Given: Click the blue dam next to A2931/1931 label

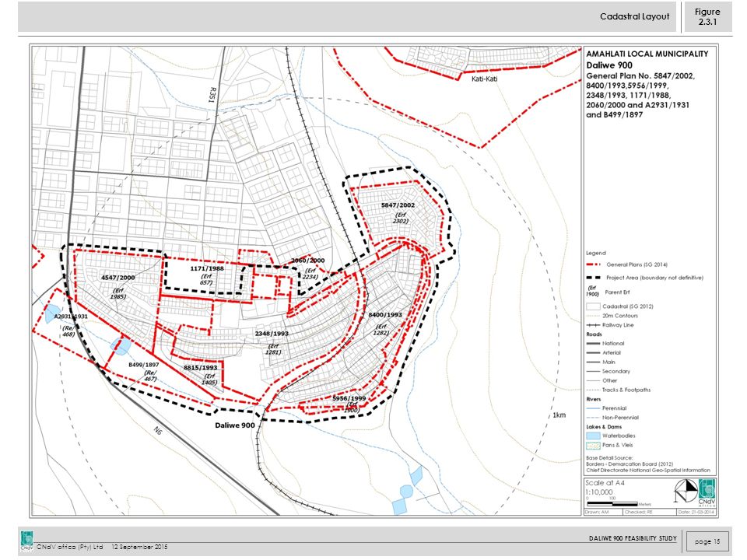Looking at the screenshot, I should pyautogui.click(x=51, y=313).
